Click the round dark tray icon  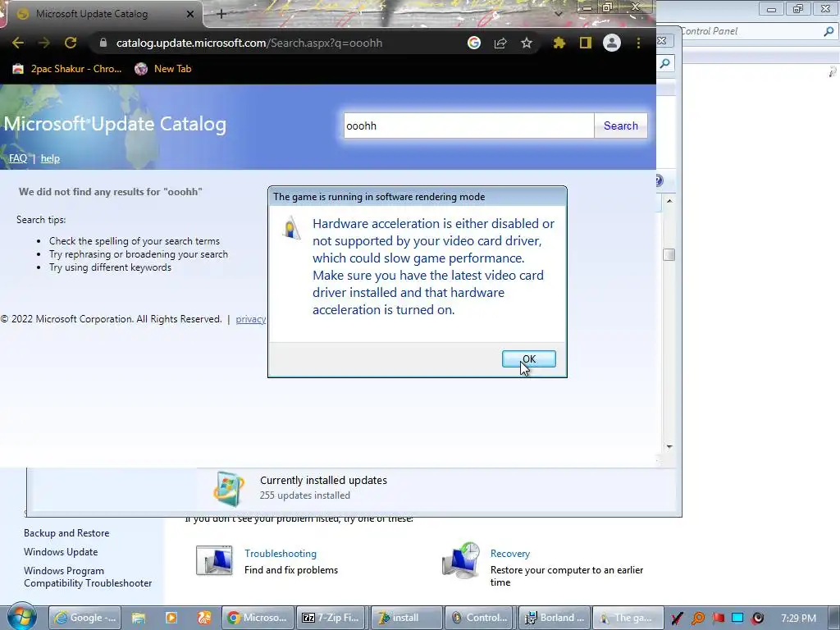[x=757, y=619]
